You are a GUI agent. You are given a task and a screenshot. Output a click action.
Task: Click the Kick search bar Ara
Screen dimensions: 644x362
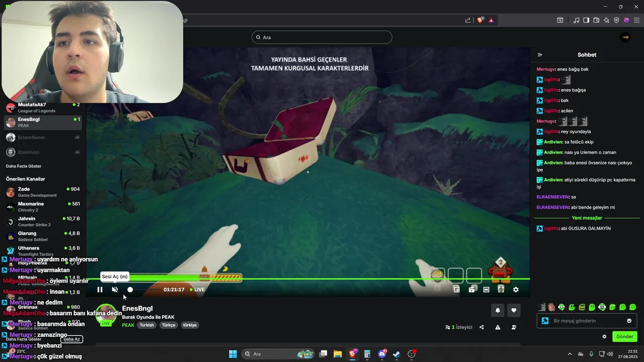(x=322, y=37)
